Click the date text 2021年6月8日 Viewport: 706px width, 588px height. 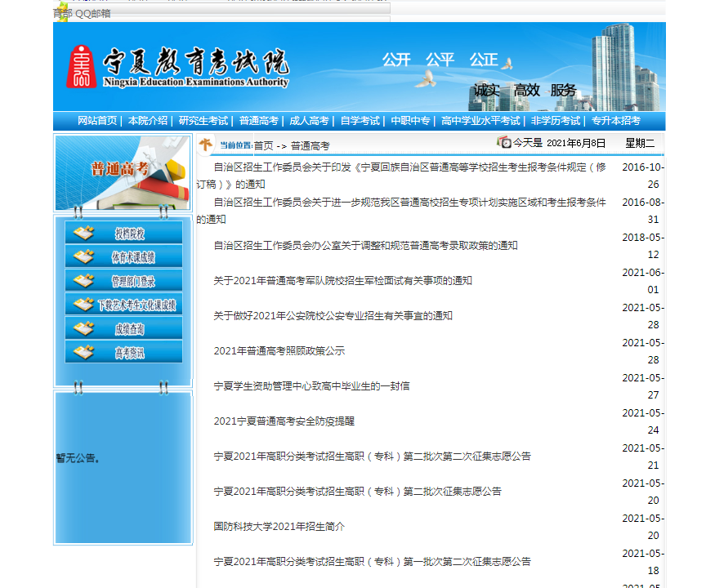click(576, 143)
